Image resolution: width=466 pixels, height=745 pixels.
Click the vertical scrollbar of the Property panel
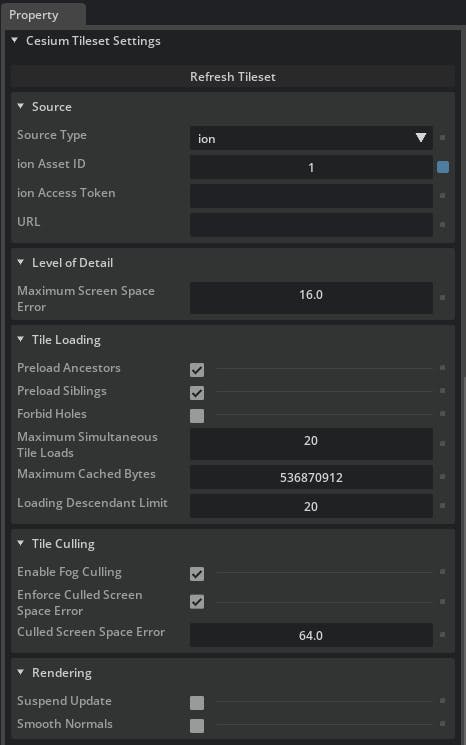pos(464,561)
